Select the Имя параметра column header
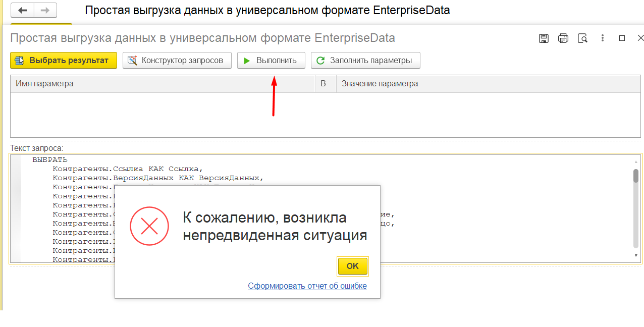644x327 pixels. (x=163, y=84)
